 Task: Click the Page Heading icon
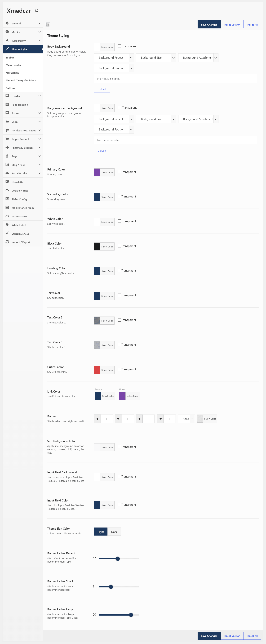(7, 104)
